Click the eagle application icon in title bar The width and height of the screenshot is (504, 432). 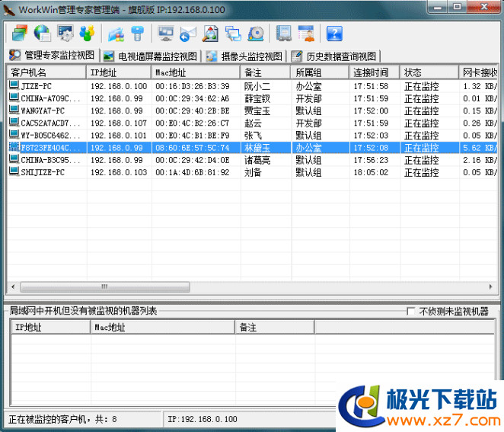pyautogui.click(x=9, y=10)
